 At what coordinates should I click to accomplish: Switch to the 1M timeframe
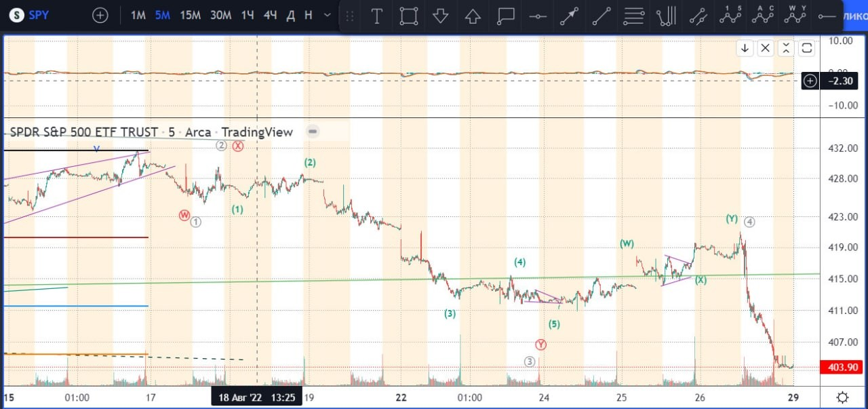tap(138, 15)
